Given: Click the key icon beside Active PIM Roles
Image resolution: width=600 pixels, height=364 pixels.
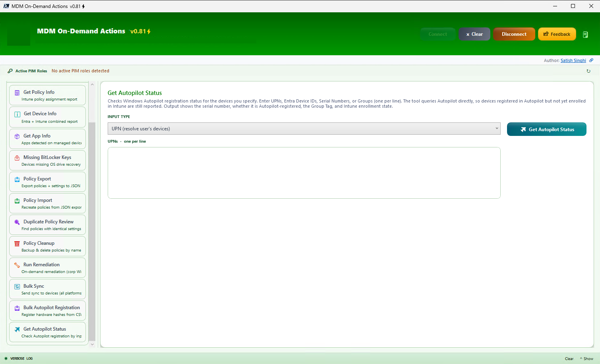Looking at the screenshot, I should point(10,71).
